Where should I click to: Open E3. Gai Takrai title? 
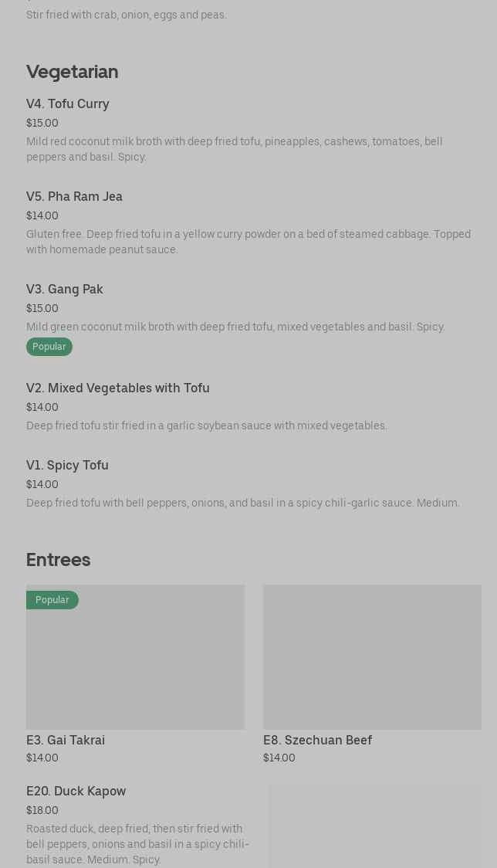click(66, 740)
